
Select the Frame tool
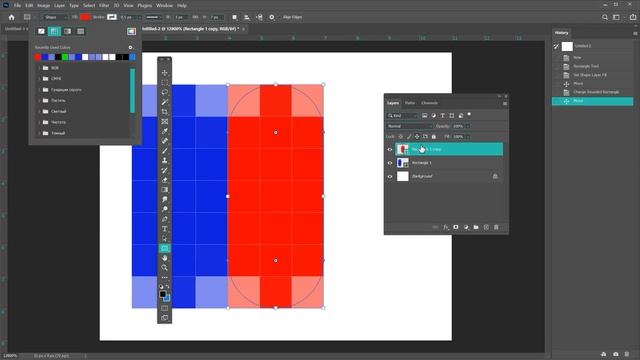pyautogui.click(x=164, y=122)
